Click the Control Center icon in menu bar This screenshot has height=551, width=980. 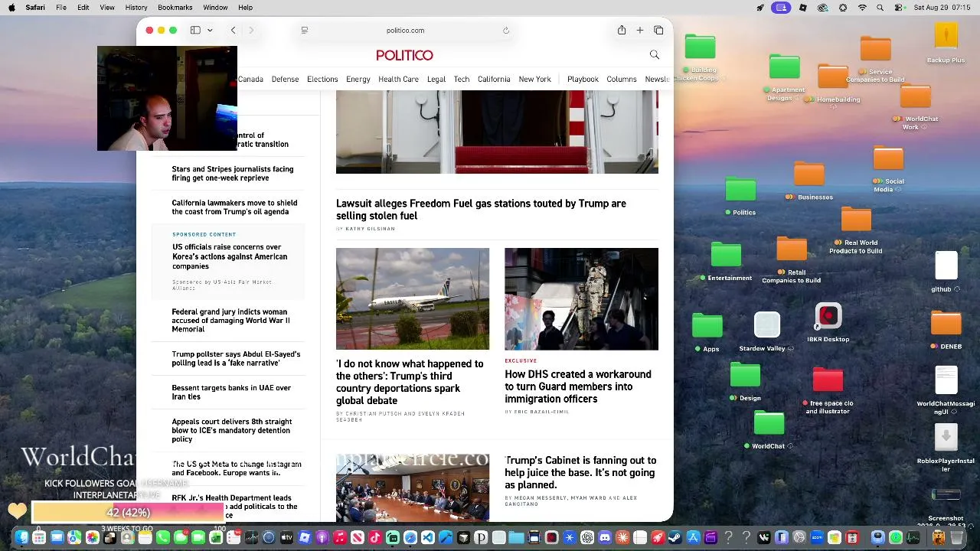pyautogui.click(x=899, y=8)
